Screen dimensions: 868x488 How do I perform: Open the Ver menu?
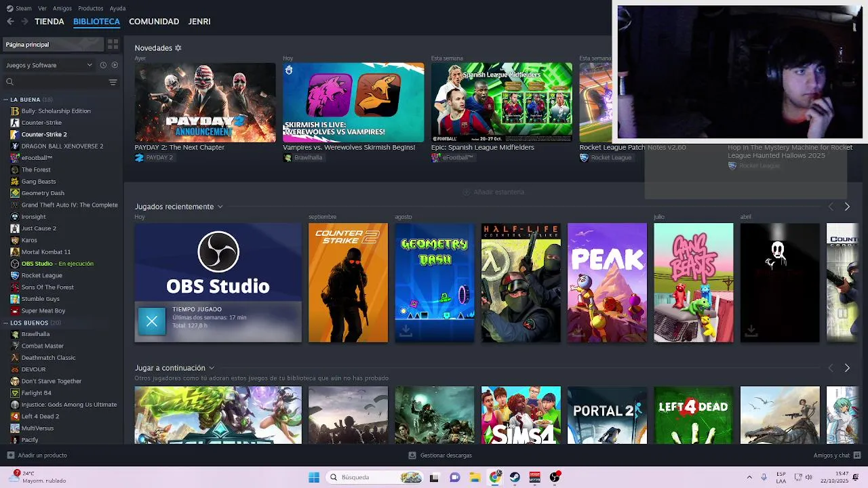tap(43, 8)
